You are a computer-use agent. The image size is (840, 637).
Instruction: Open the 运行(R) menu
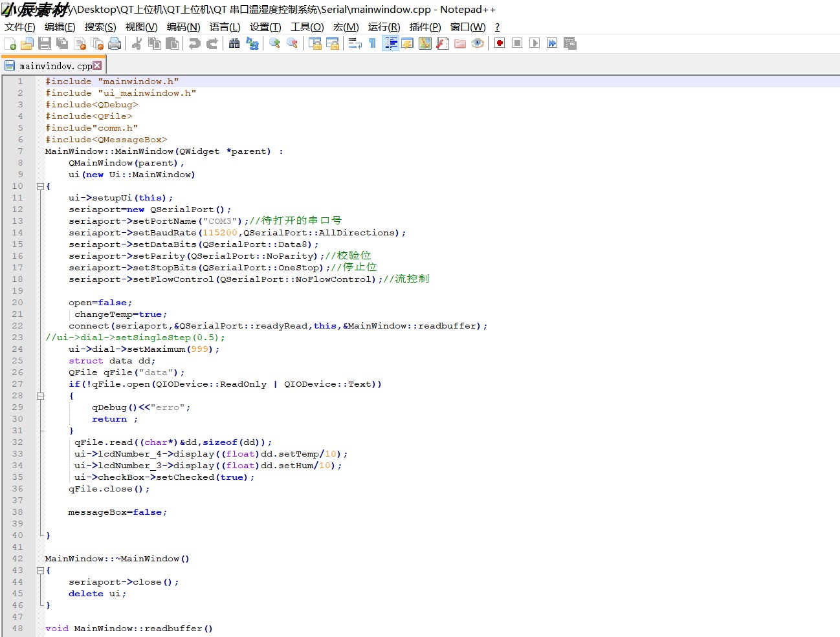pyautogui.click(x=384, y=27)
